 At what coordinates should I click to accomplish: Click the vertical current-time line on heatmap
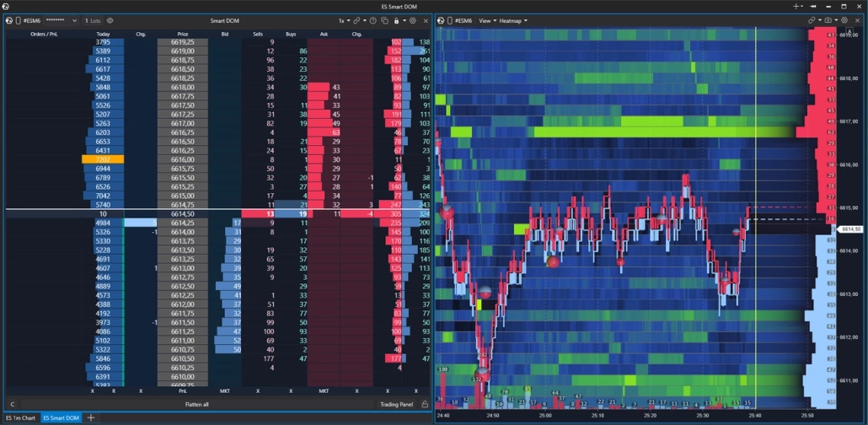click(756, 216)
